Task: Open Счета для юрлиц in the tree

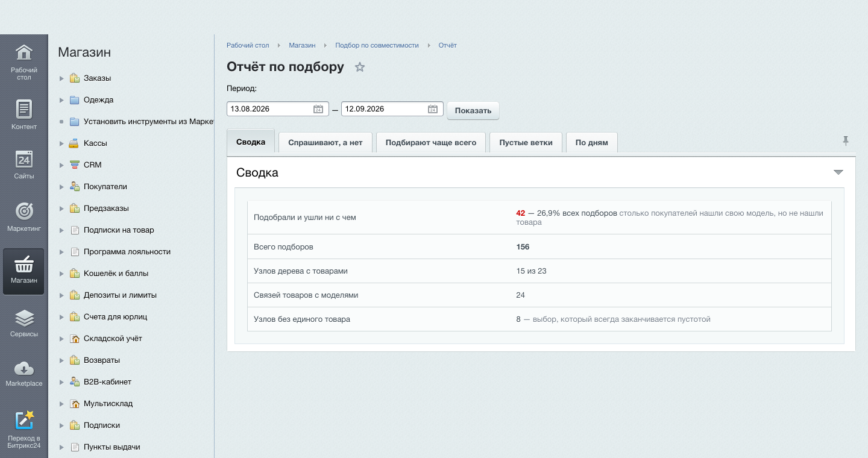Action: (x=116, y=317)
